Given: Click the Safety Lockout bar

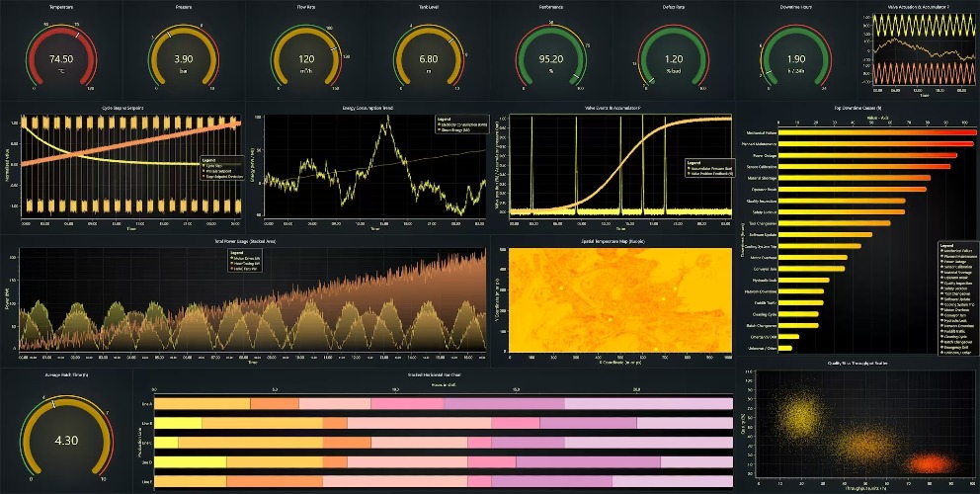Looking at the screenshot, I should 842,212.
